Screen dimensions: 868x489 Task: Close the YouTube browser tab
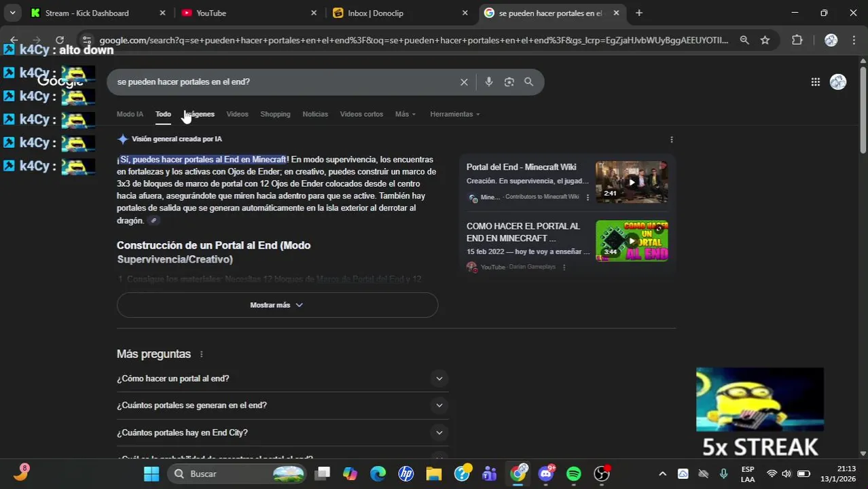(313, 13)
